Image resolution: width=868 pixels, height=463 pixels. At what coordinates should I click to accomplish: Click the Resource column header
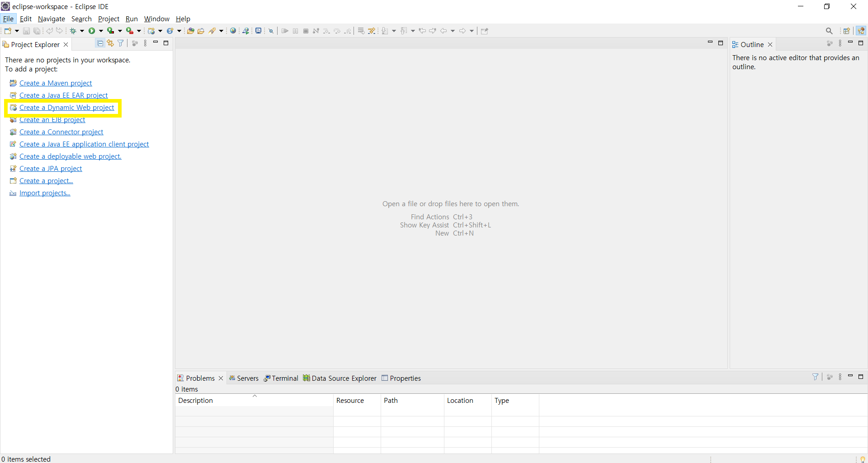coord(357,400)
